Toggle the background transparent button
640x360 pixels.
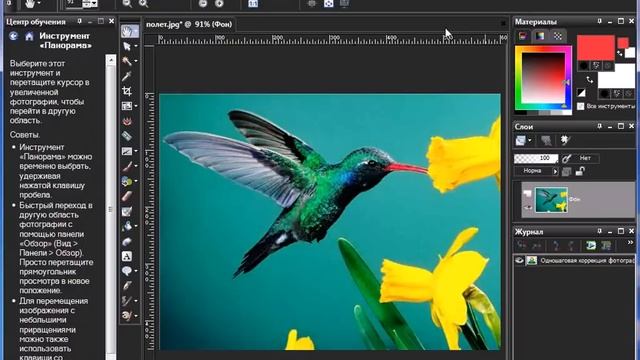[629, 94]
